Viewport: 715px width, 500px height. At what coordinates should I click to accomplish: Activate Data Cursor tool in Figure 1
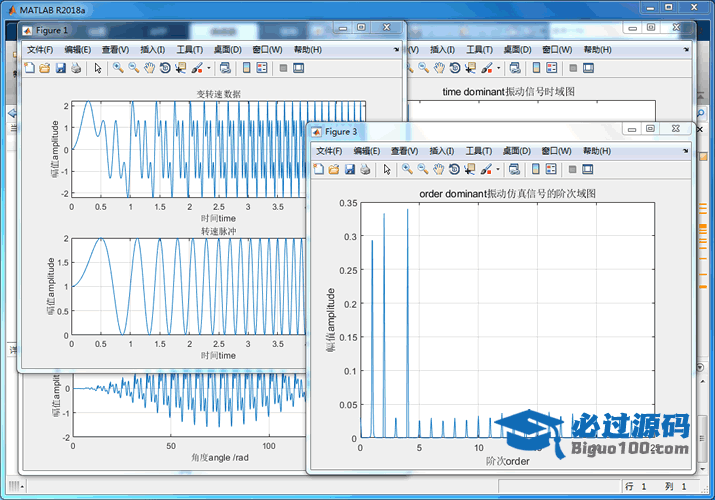point(181,68)
